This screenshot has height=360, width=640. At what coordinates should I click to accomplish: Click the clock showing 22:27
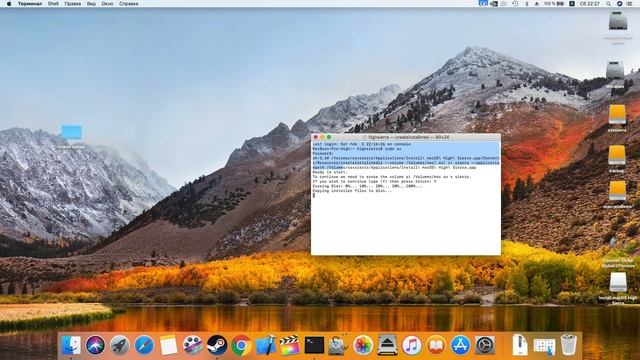click(589, 4)
